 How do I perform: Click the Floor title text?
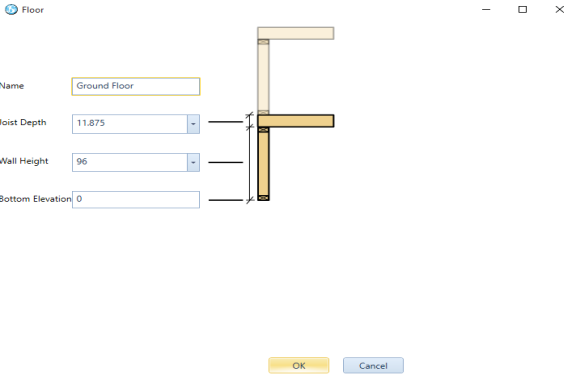tap(33, 10)
